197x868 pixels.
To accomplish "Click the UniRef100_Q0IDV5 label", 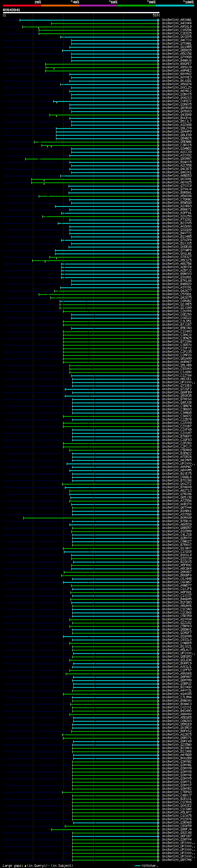I will [176, 37].
